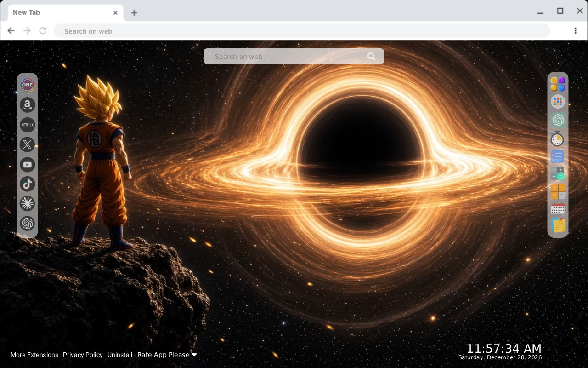
Task: Click the browser forward arrow
Action: [x=27, y=31]
